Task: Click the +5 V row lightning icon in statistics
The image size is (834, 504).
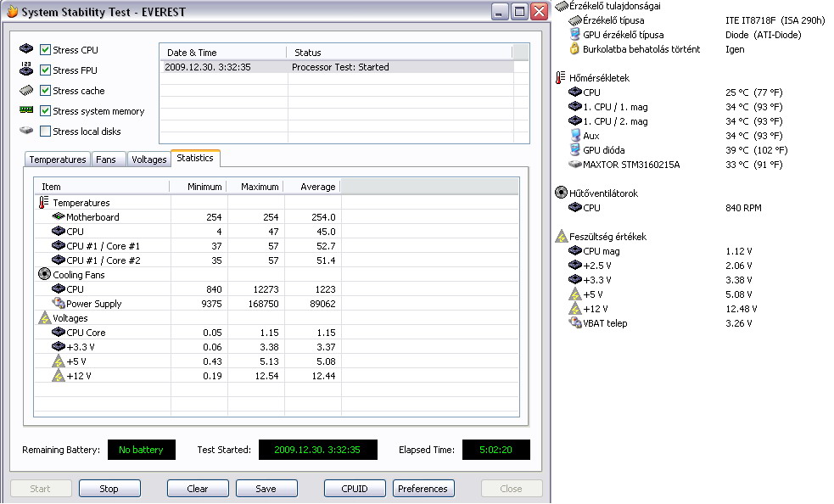Action: point(59,361)
